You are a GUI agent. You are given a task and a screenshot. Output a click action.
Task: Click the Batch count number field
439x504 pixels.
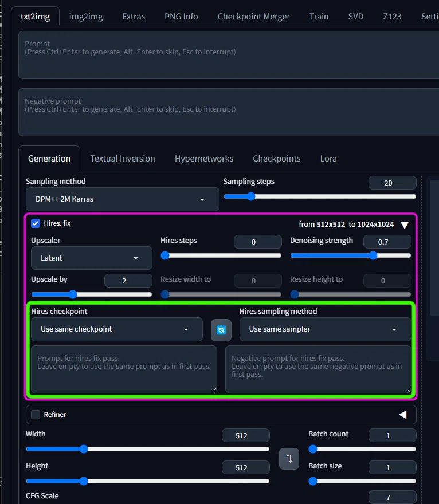coord(393,435)
